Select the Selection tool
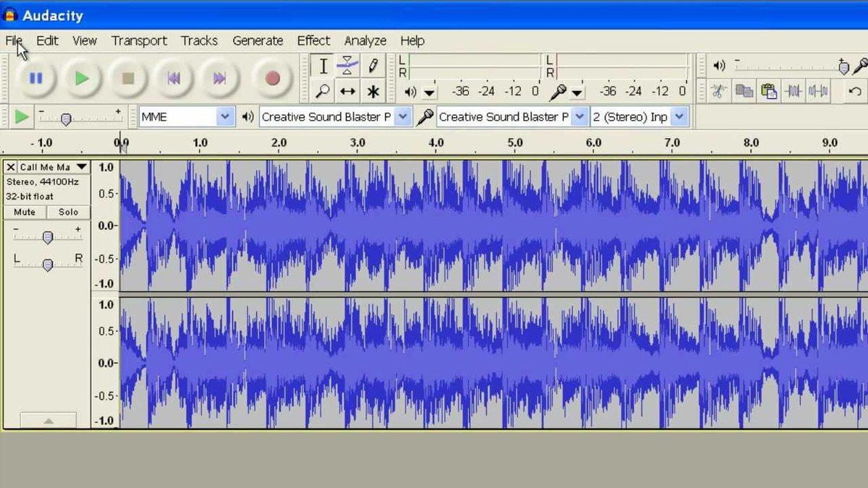This screenshot has height=488, width=868. (x=323, y=66)
